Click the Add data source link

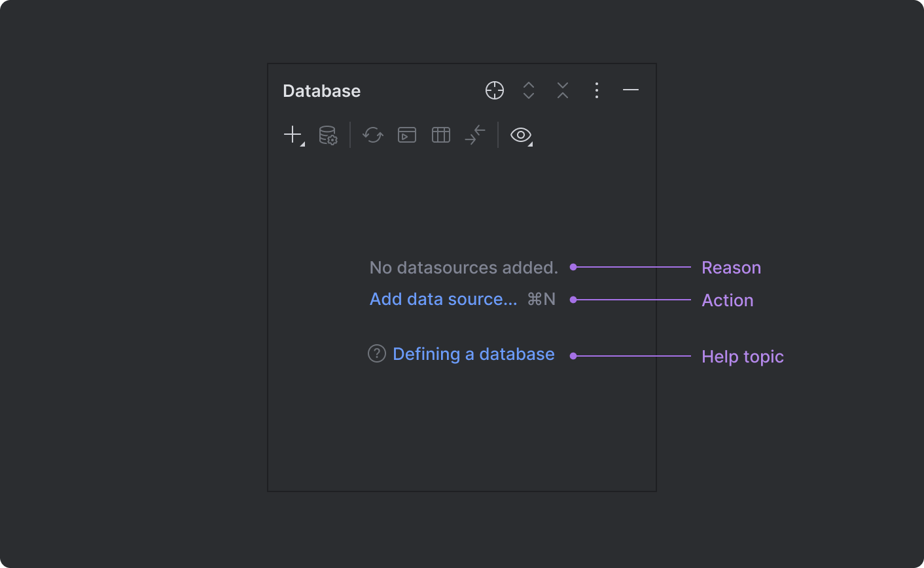point(443,299)
